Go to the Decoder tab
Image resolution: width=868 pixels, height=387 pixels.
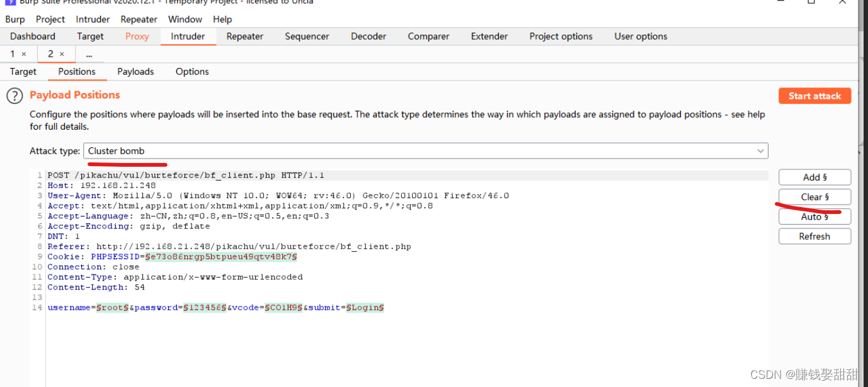pos(368,36)
